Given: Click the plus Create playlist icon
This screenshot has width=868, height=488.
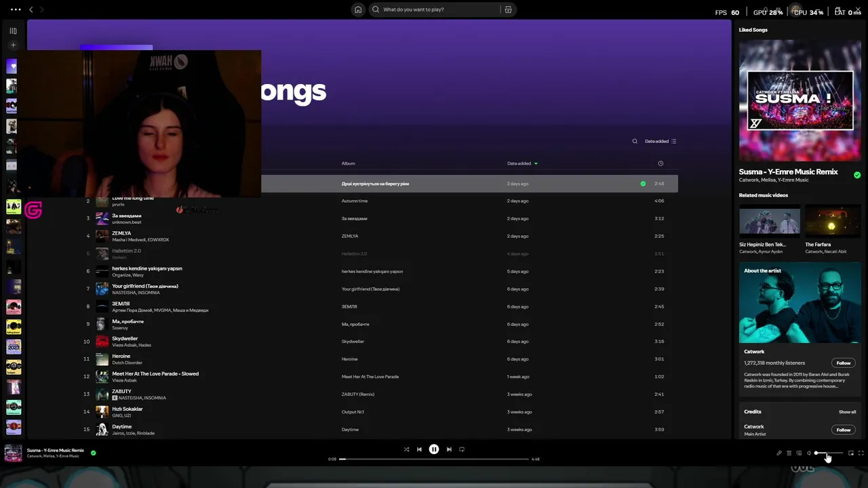Looking at the screenshot, I should pyautogui.click(x=13, y=45).
